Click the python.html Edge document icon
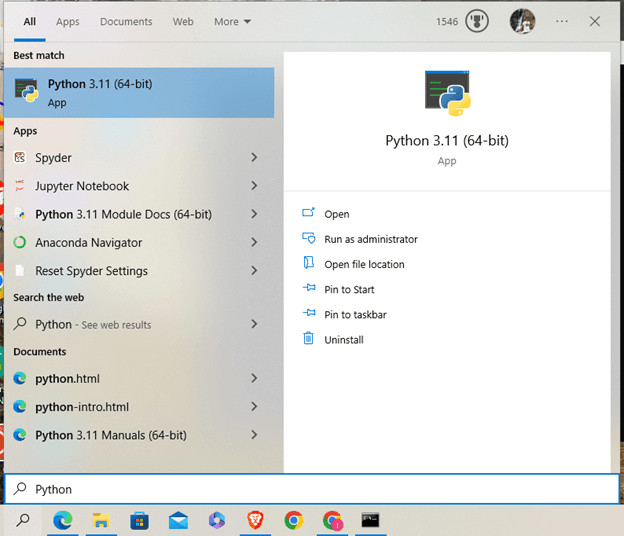Image resolution: width=624 pixels, height=536 pixels. (x=20, y=378)
